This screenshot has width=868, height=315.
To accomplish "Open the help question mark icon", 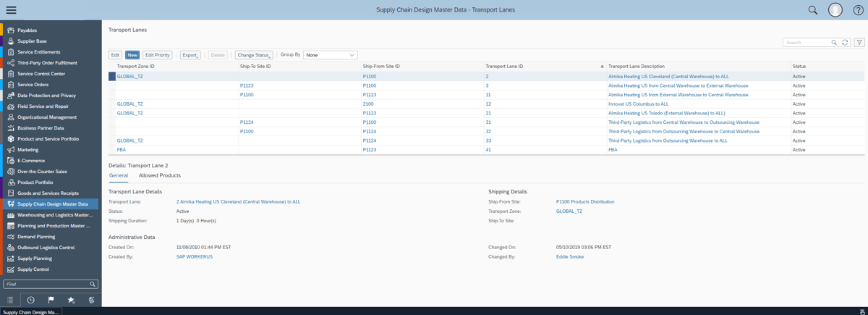I will [859, 10].
